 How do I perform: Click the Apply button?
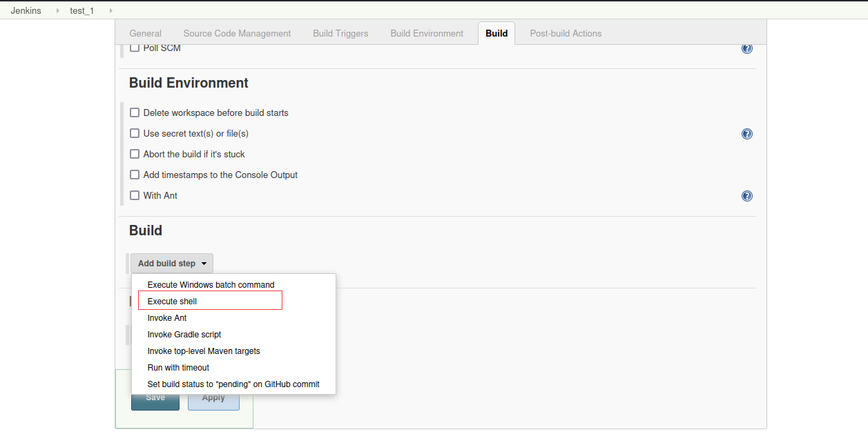[x=213, y=398]
